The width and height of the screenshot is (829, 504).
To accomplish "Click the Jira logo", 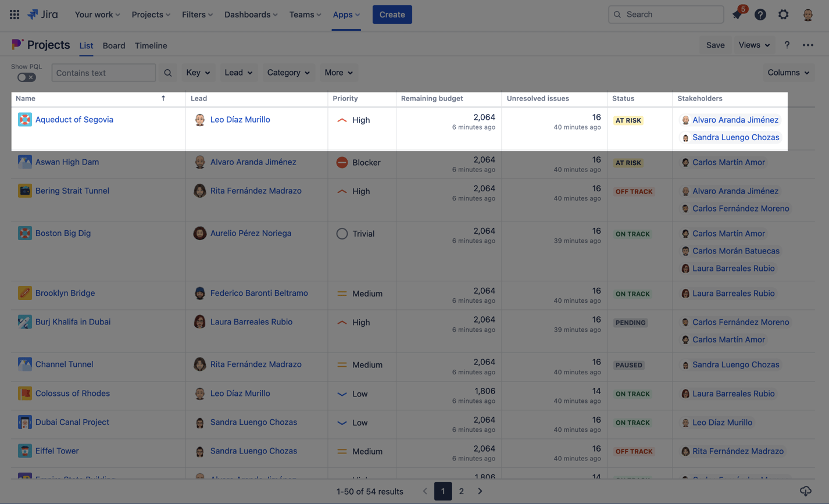I will [42, 14].
